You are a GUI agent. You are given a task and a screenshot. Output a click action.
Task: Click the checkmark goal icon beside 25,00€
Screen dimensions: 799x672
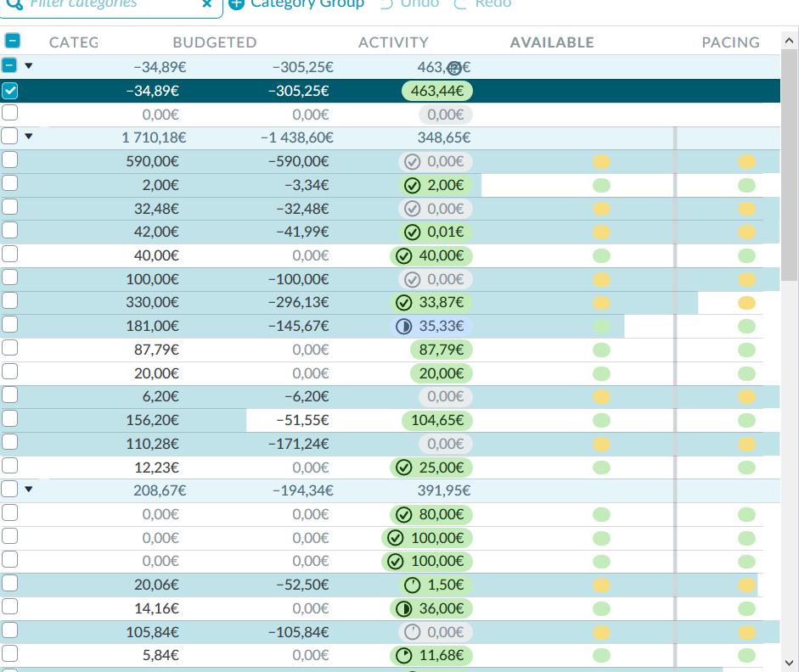pos(403,468)
